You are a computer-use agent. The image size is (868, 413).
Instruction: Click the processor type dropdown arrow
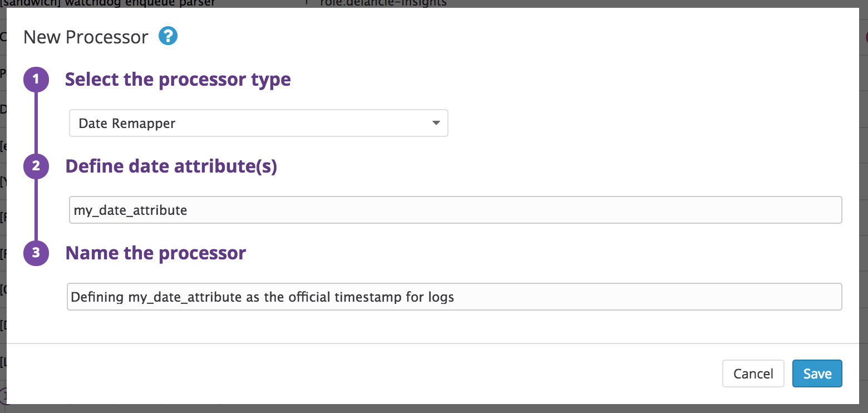click(x=436, y=123)
